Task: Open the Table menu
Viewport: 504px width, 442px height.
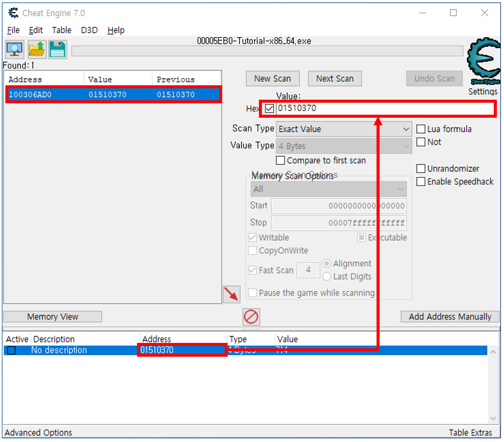Action: (62, 30)
